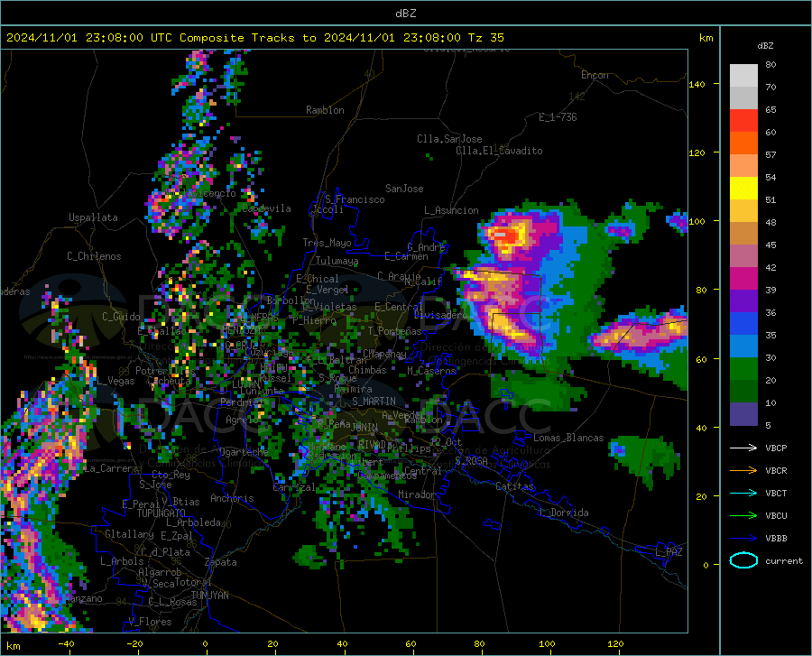The width and height of the screenshot is (812, 656).
Task: Pick the red swatch between 65 and 60
Action: click(743, 121)
